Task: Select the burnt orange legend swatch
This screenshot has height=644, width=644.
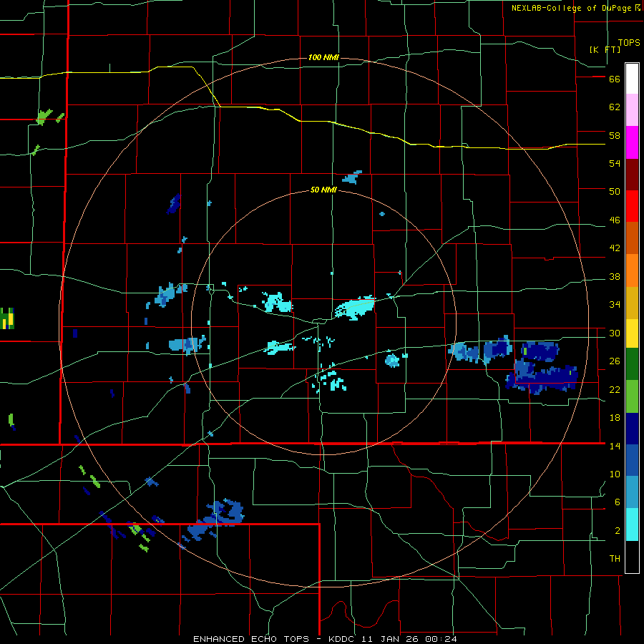Action: tap(632, 238)
